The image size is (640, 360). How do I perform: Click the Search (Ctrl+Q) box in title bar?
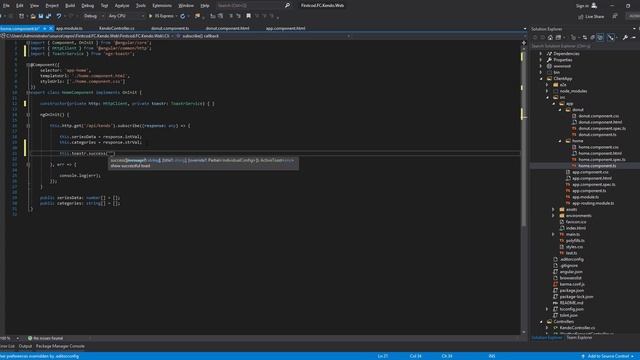[x=249, y=5]
